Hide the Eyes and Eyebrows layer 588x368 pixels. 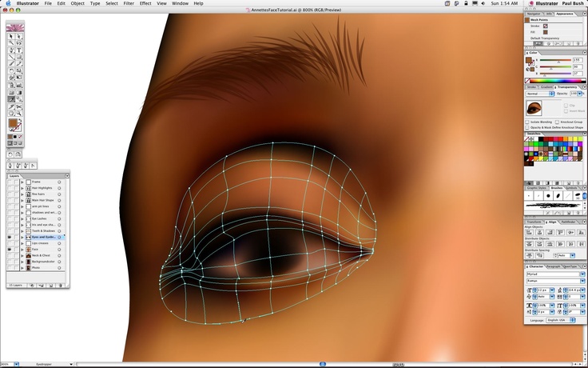tap(9, 238)
